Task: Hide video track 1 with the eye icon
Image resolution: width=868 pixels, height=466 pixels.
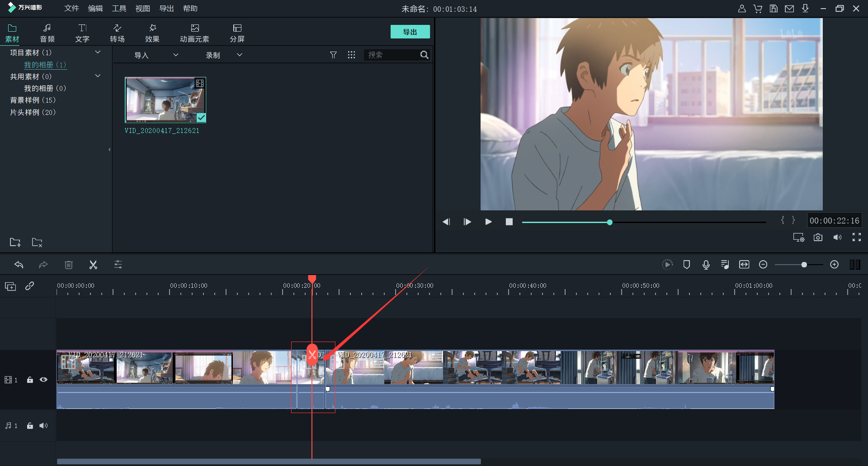Action: click(43, 380)
